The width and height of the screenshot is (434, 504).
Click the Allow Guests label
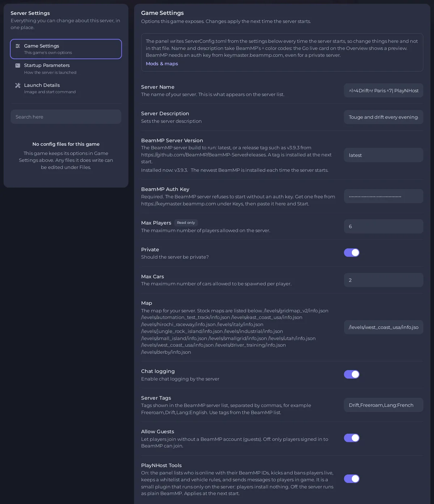click(x=158, y=432)
